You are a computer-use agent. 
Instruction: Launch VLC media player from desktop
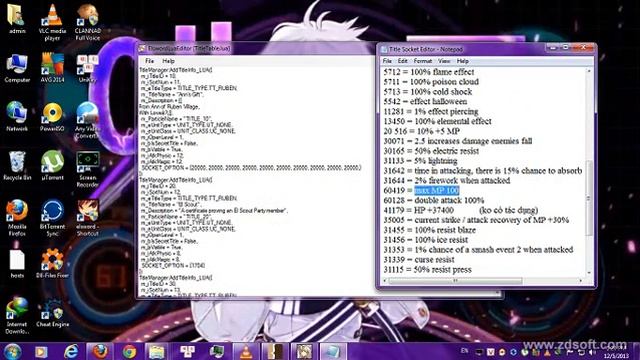(x=52, y=22)
